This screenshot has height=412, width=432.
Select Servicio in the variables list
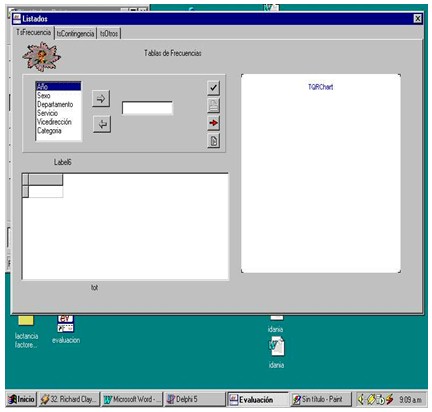pyautogui.click(x=58, y=113)
